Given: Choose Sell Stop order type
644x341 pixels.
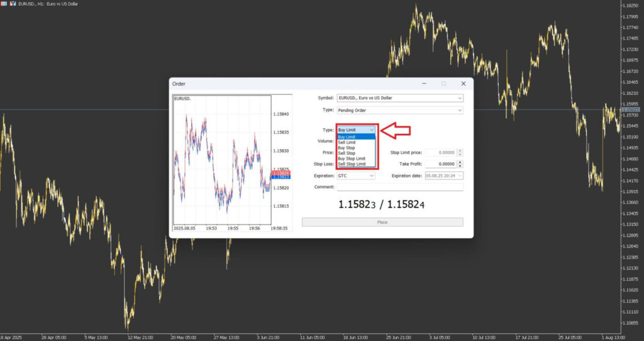Looking at the screenshot, I should (x=347, y=153).
